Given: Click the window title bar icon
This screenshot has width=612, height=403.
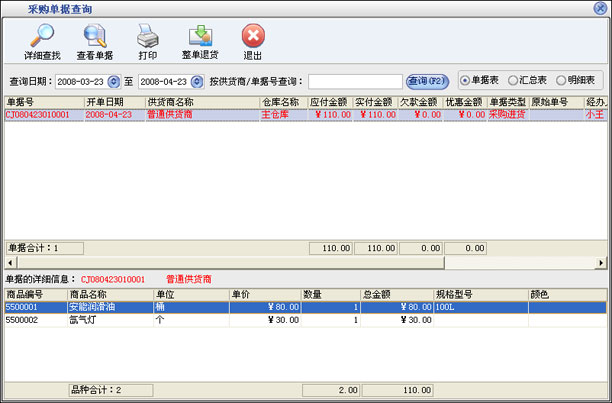Looking at the screenshot, I should [x=12, y=7].
